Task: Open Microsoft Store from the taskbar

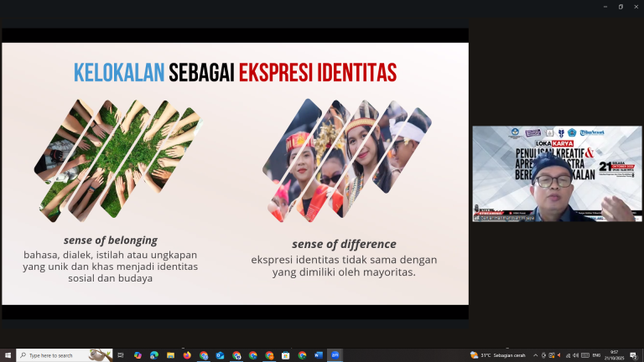Action: tap(286, 355)
